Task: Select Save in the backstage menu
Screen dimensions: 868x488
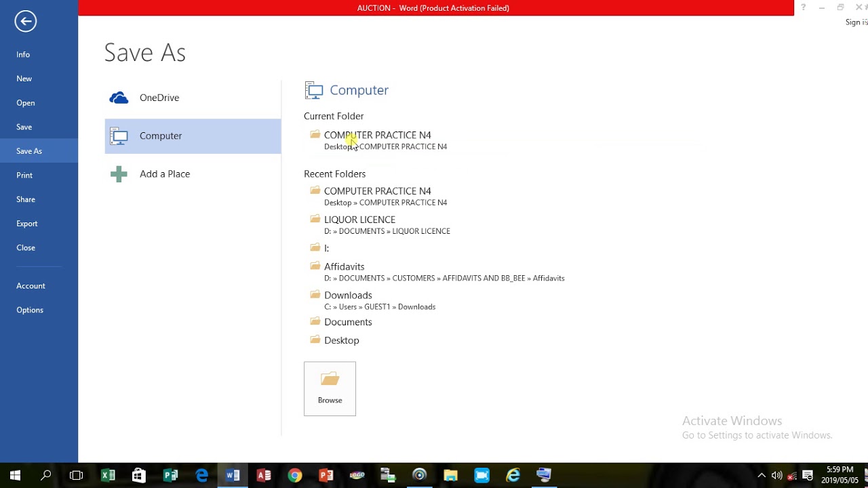Action: pos(24,127)
